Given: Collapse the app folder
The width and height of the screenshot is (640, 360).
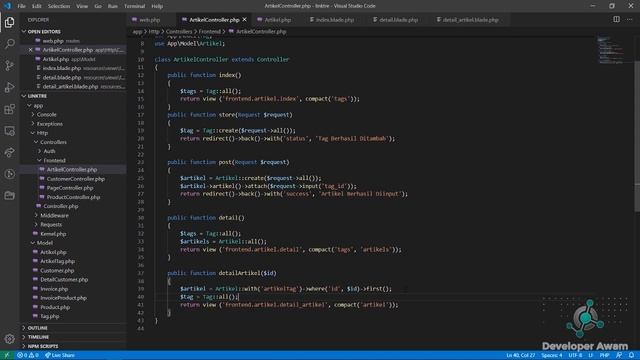Looking at the screenshot, I should pos(38,105).
